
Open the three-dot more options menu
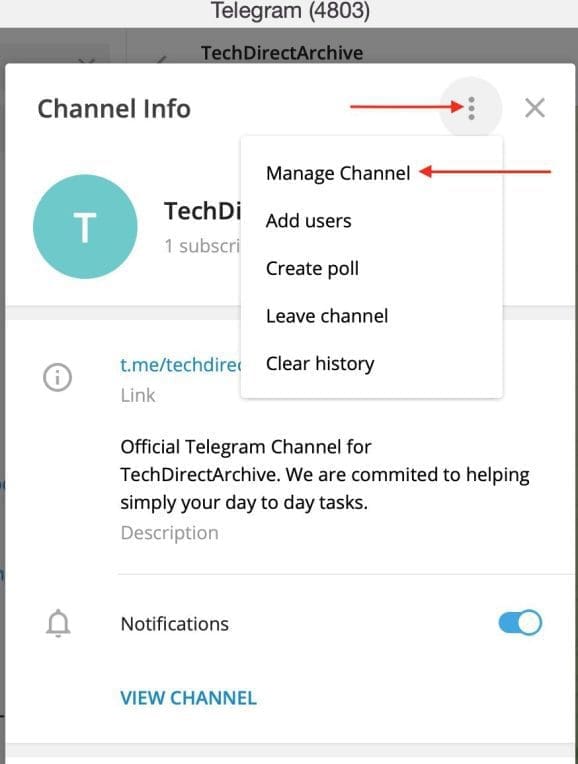(x=471, y=108)
